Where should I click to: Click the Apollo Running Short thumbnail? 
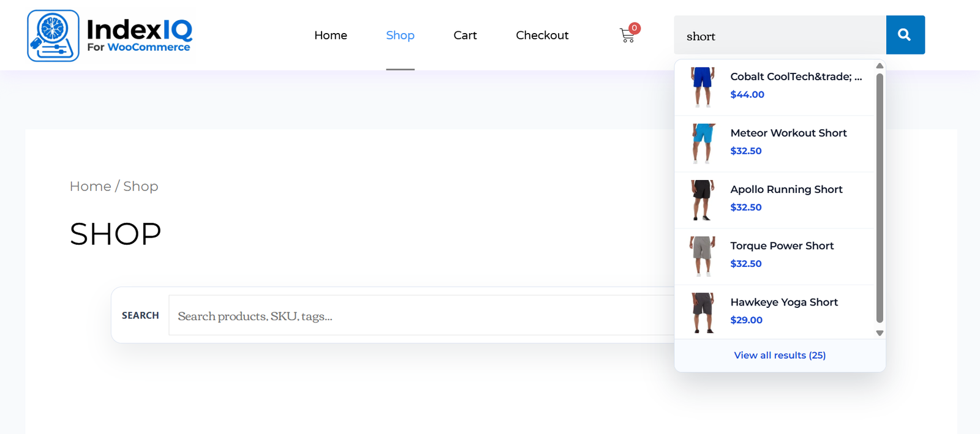click(703, 200)
